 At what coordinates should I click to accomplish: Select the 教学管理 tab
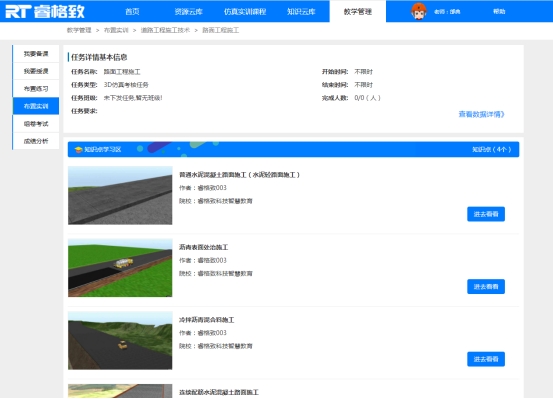[358, 12]
